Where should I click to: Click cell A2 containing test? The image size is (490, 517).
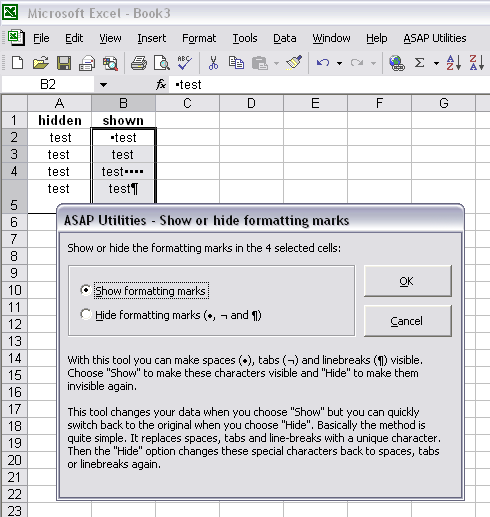[x=59, y=137]
